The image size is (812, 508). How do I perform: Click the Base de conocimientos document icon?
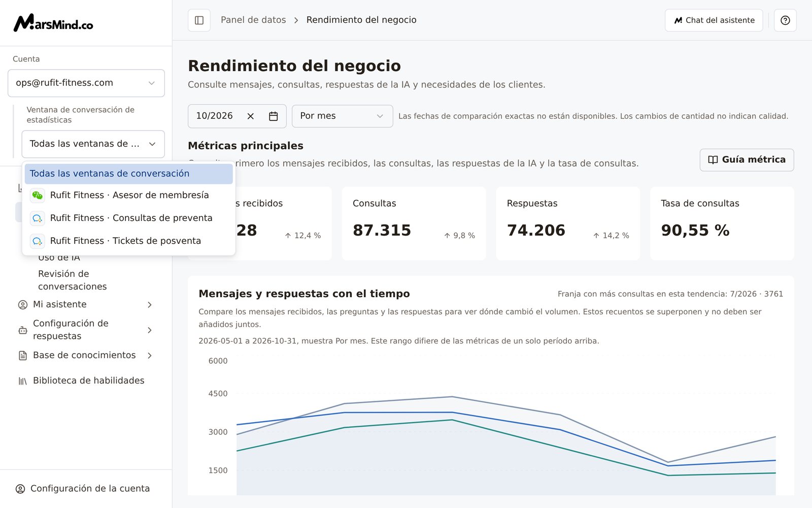pos(23,356)
